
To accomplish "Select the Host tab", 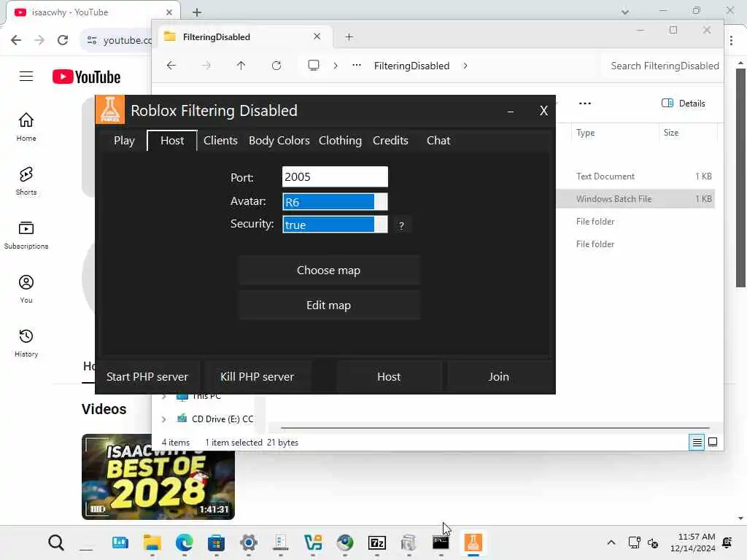I will coord(172,141).
